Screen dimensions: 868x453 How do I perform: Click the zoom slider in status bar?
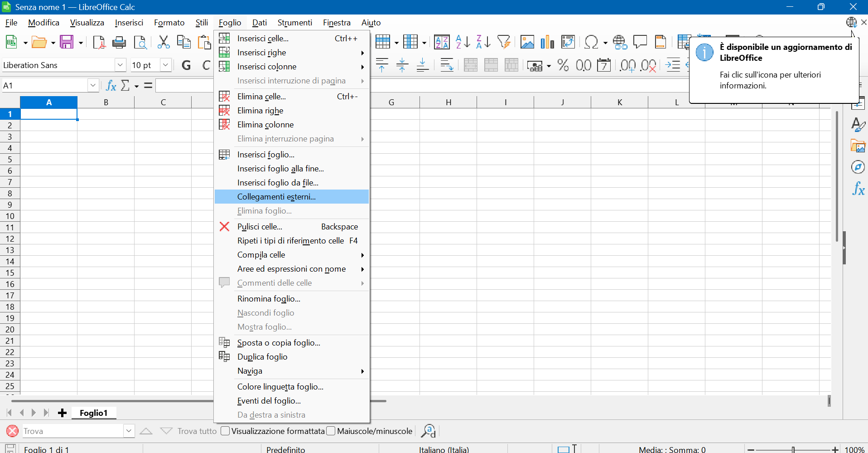click(793, 449)
